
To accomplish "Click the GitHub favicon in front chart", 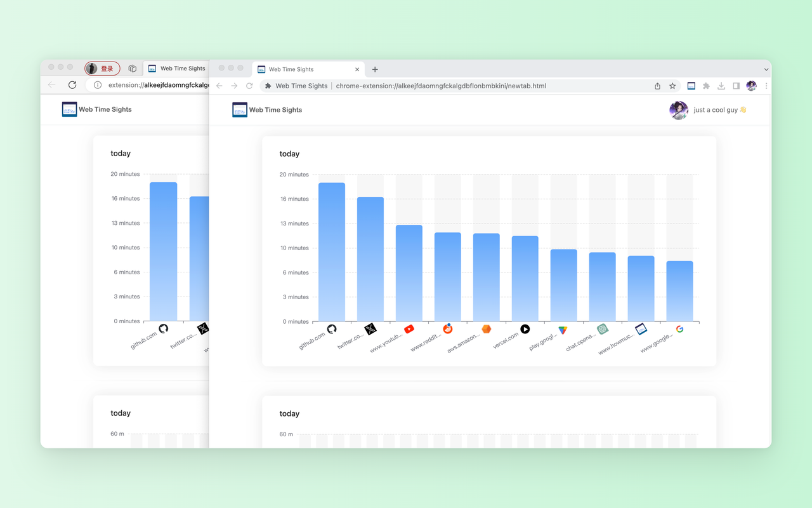I will click(x=332, y=329).
